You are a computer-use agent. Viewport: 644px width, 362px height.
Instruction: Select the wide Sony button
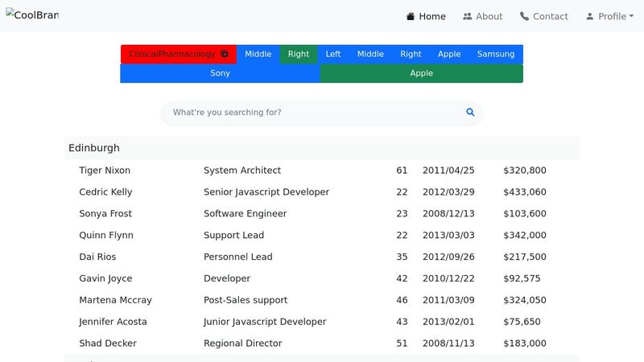220,73
